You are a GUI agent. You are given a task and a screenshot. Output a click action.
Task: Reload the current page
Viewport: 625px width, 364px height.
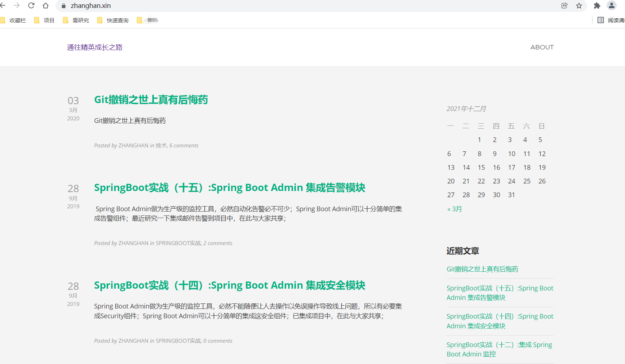tap(31, 5)
